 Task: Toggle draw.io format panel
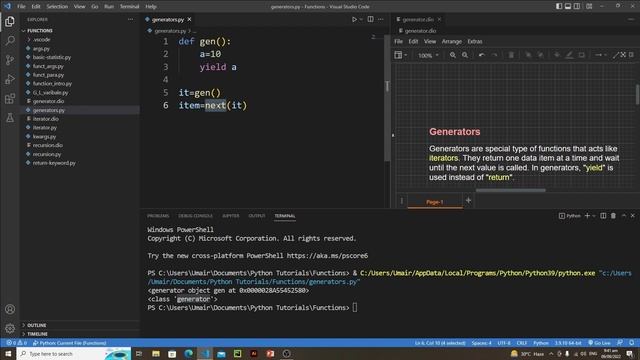point(631,55)
